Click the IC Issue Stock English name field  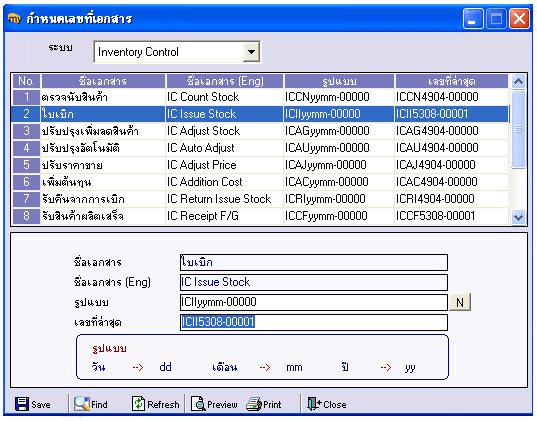tap(314, 283)
